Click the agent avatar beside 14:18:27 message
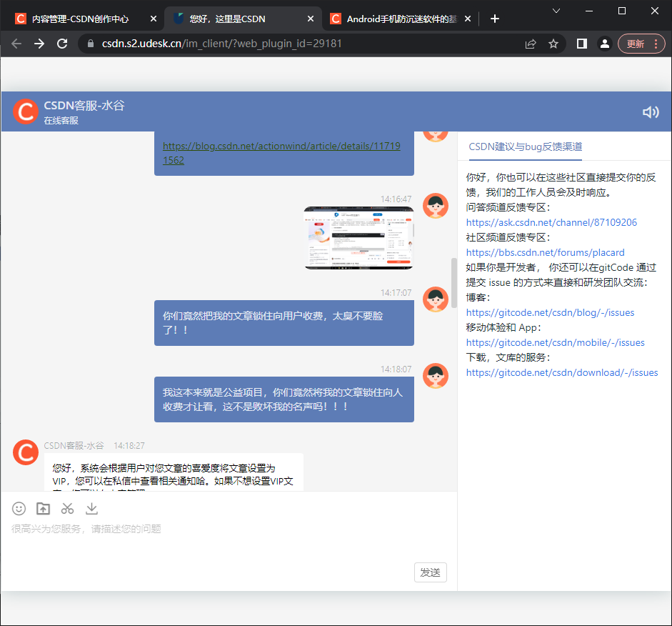This screenshot has height=626, width=672. (x=26, y=452)
